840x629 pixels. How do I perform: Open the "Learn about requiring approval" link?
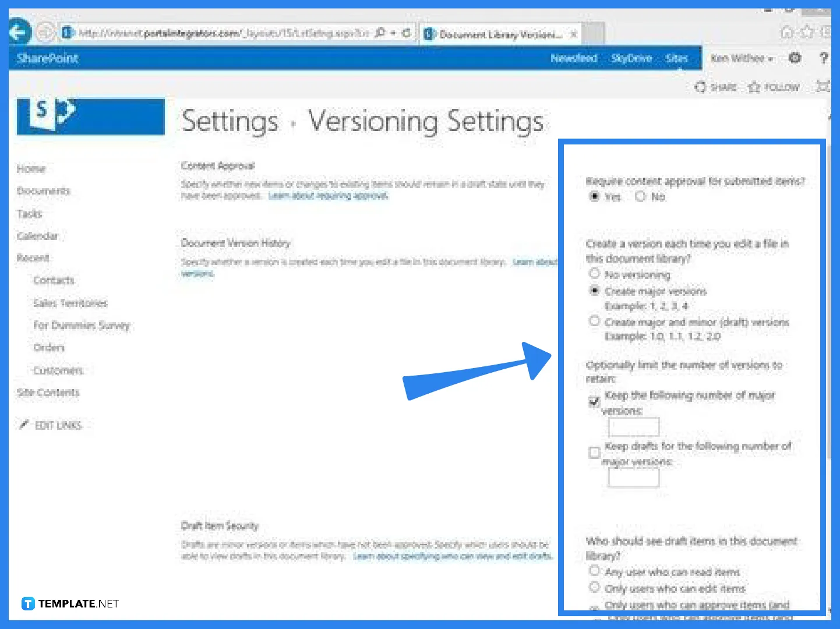point(328,196)
